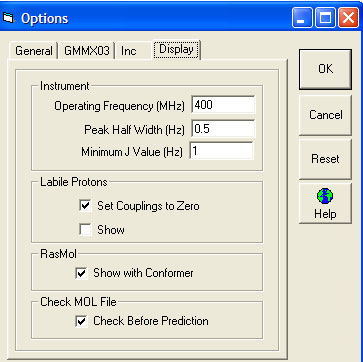The width and height of the screenshot is (363, 362).
Task: Confirm settings with the OK button
Action: [x=325, y=69]
